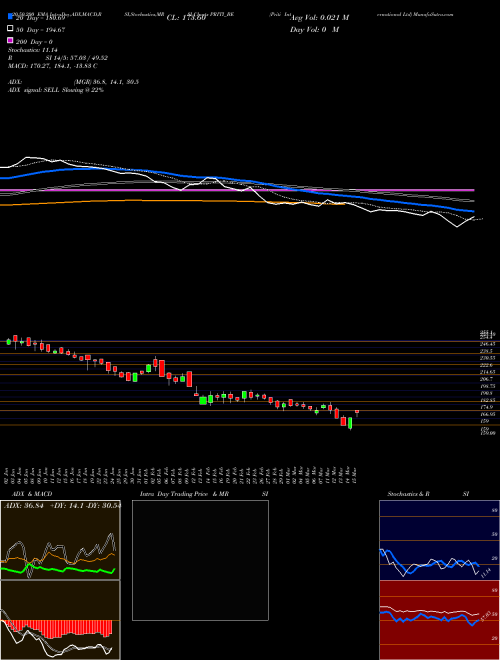This screenshot has width=500, height=660.
Task: Click the 'ADX signal: SELL Slowing @ 22%' text
Action: pyautogui.click(x=56, y=90)
